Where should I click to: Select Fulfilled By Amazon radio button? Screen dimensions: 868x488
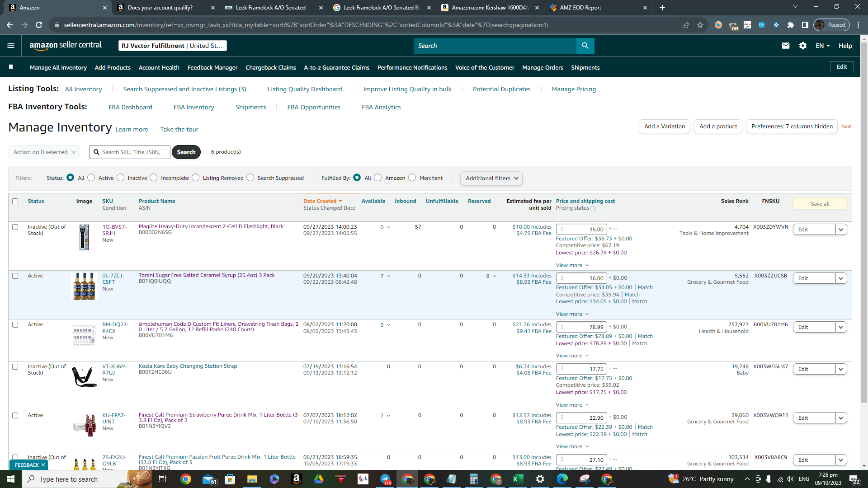pyautogui.click(x=378, y=178)
